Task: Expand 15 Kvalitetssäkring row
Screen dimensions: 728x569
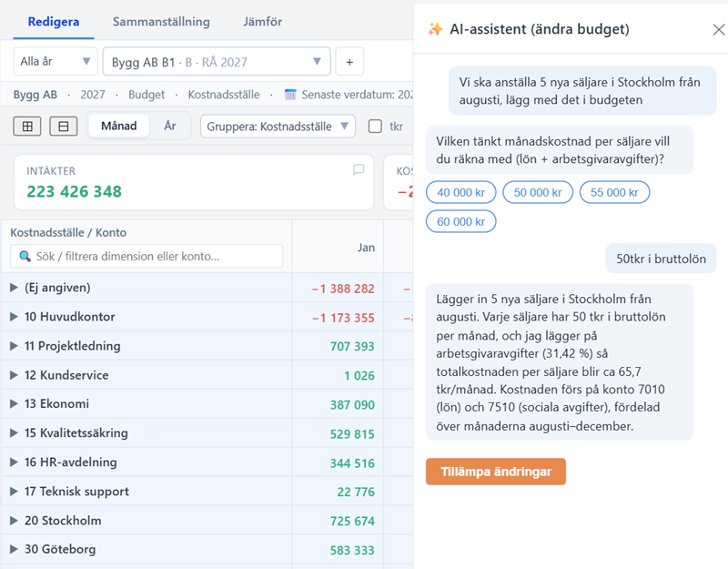Action: tap(14, 433)
